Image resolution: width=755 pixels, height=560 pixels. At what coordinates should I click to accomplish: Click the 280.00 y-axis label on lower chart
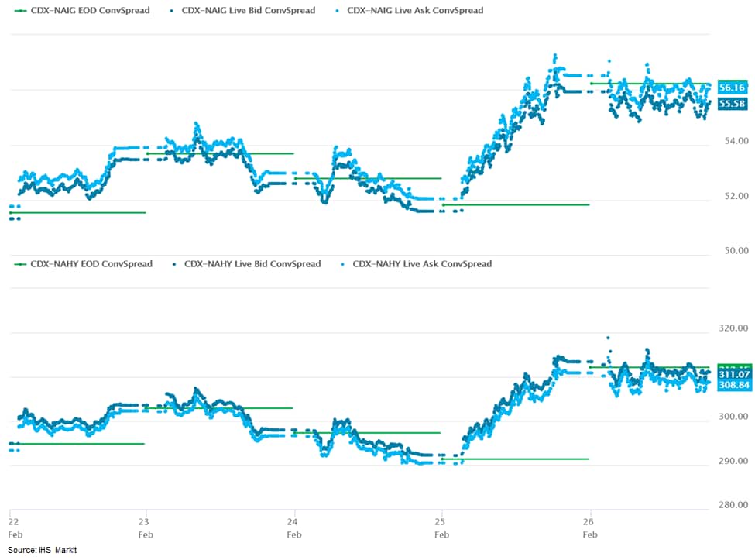[733, 505]
